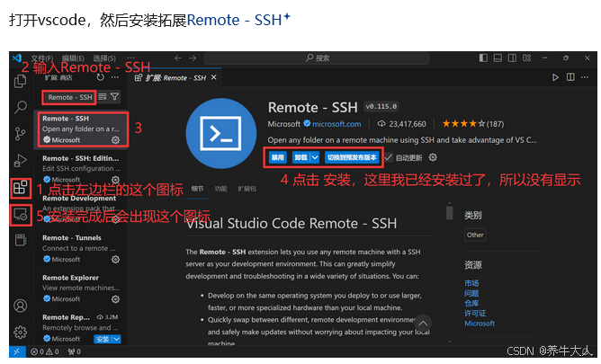
Task: Open the 文件(F) menu
Action: pyautogui.click(x=42, y=58)
